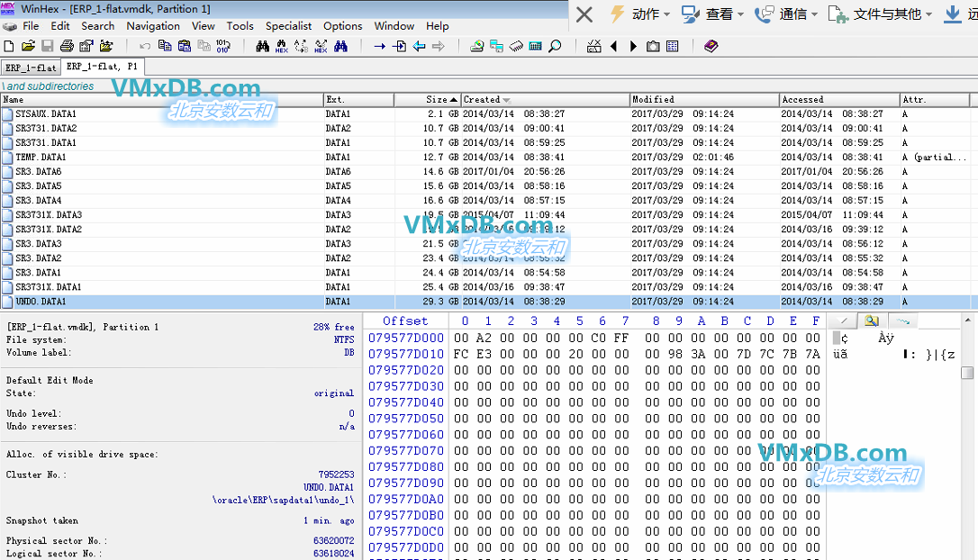Click the hex view scrollbar thumb

pyautogui.click(x=967, y=373)
